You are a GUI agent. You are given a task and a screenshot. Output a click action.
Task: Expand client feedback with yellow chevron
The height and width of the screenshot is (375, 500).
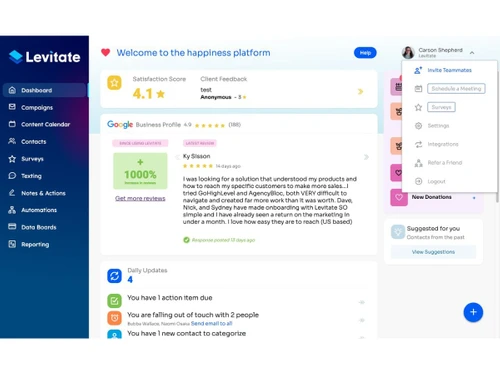pos(360,91)
